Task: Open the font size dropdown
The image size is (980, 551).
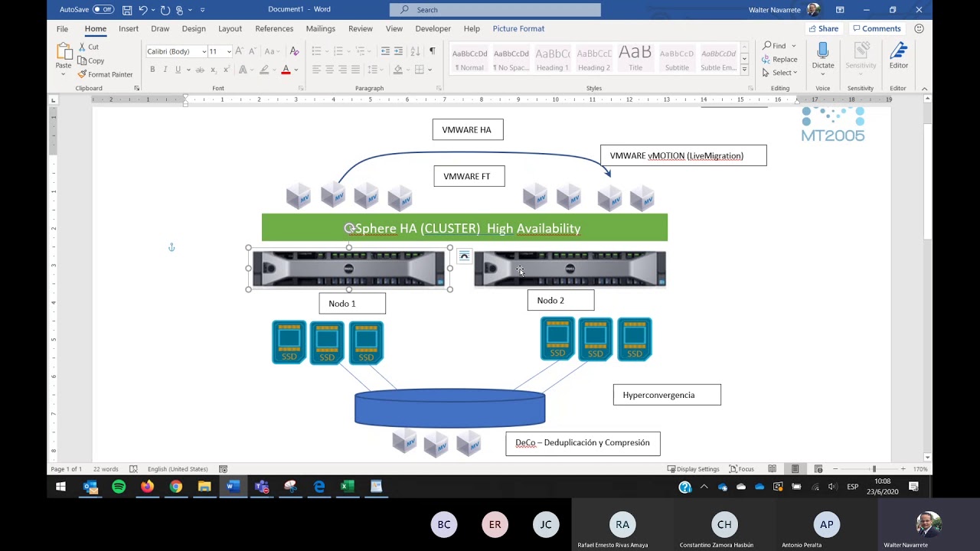Action: (x=228, y=51)
